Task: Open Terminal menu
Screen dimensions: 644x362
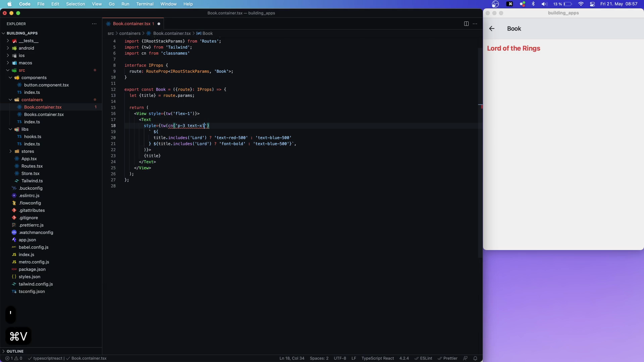Action: pyautogui.click(x=145, y=4)
